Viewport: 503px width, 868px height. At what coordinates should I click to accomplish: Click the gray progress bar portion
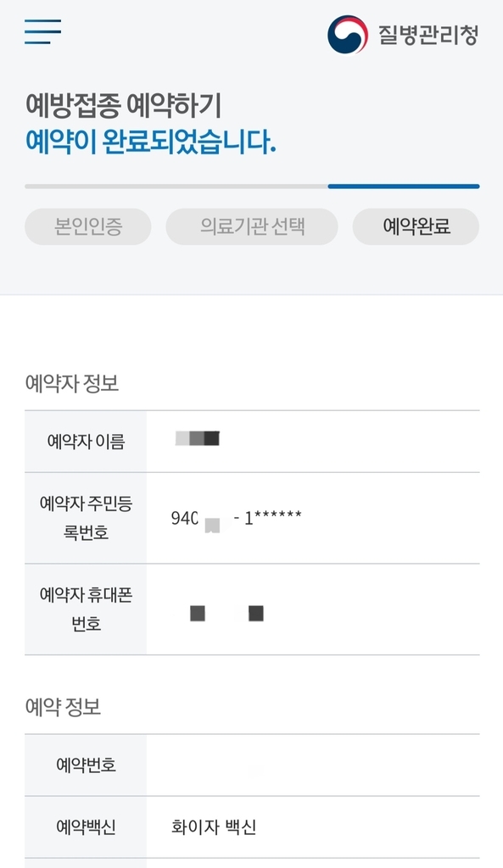(176, 186)
